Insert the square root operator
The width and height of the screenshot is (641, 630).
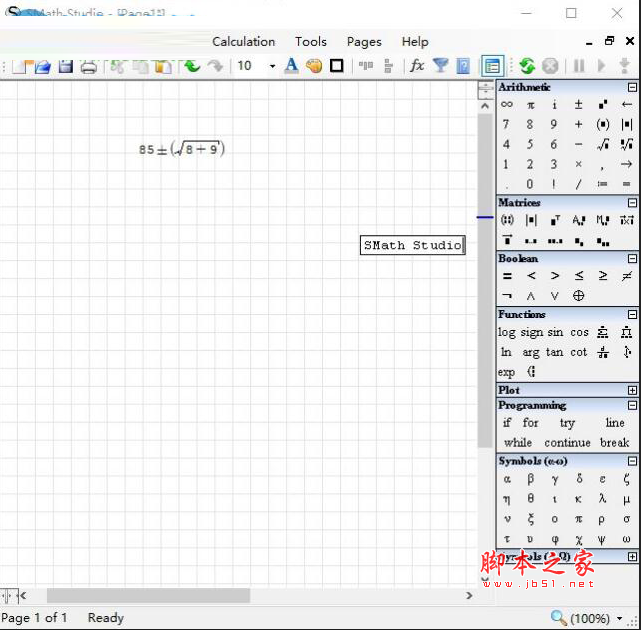(x=603, y=144)
